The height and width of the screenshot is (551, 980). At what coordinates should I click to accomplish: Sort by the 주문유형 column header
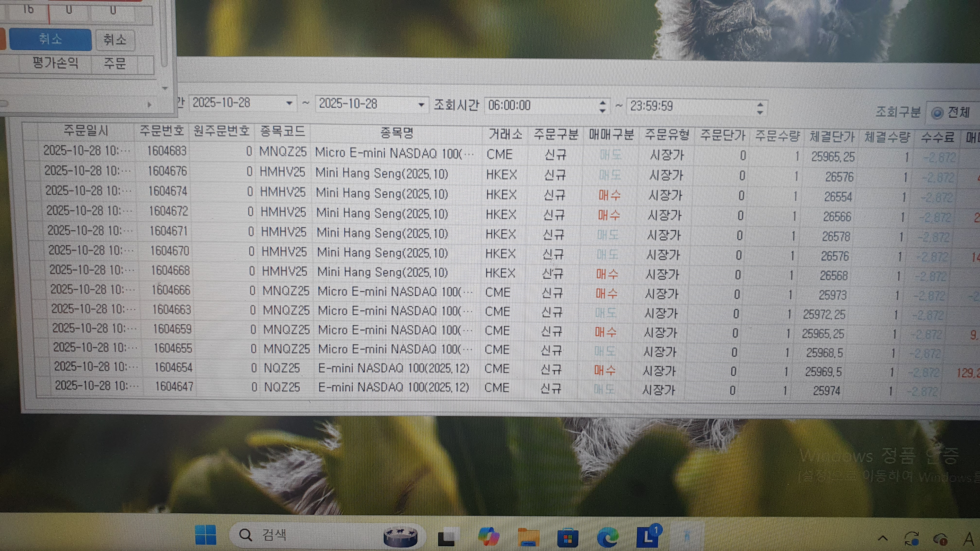[x=667, y=135]
